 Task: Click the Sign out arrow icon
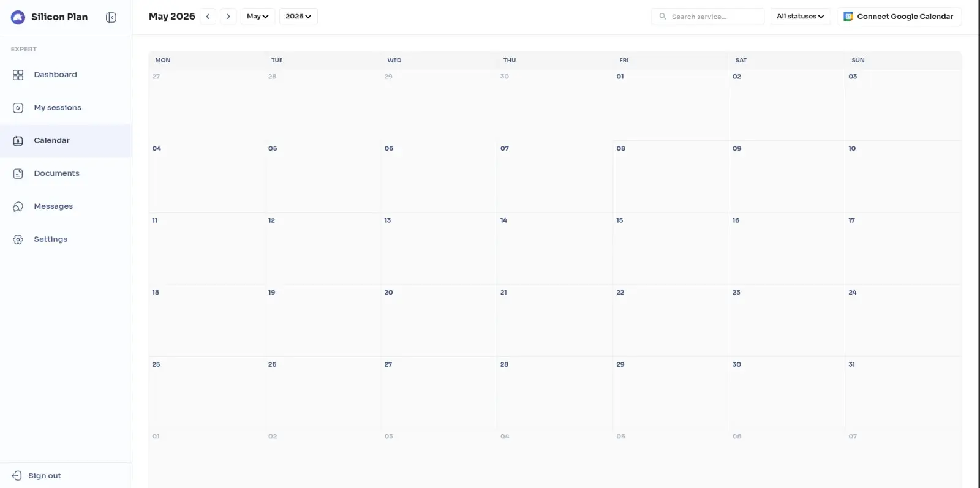[17, 476]
